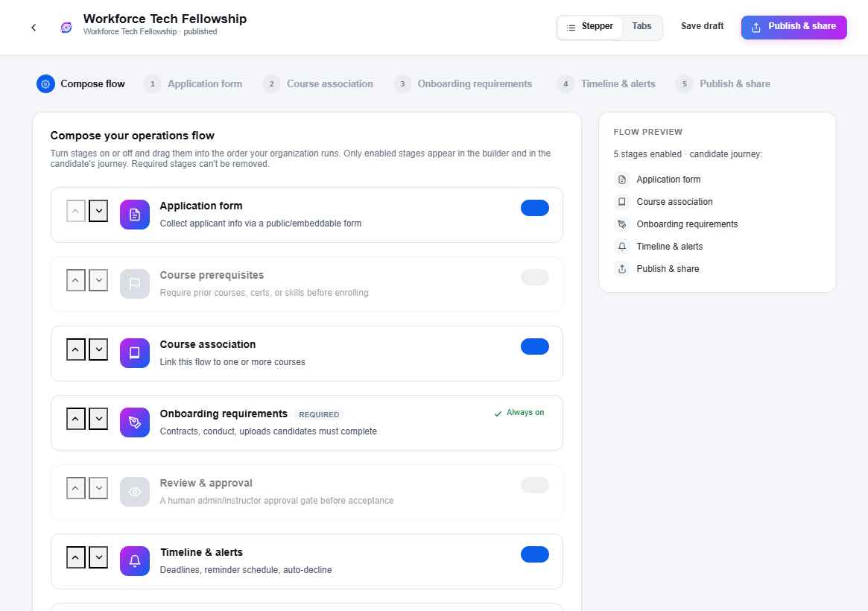Viewport: 868px width, 611px height.
Task: Click the FLOW PREVIEW heading
Action: (647, 133)
